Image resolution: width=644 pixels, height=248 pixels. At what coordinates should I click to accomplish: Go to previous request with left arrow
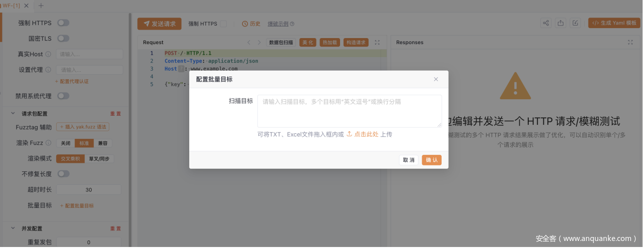(x=249, y=43)
